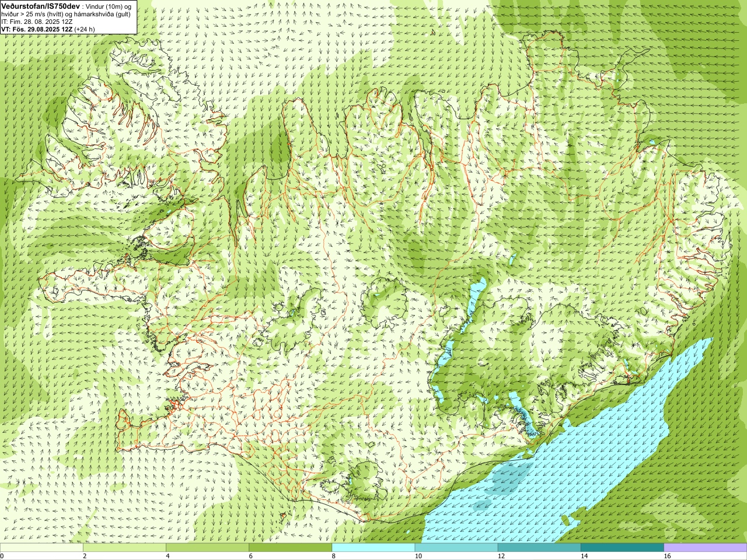Viewport: 747px width, 560px height.
Task: Click the light cyan 8–10 m/s legend segment
Action: [x=373, y=548]
